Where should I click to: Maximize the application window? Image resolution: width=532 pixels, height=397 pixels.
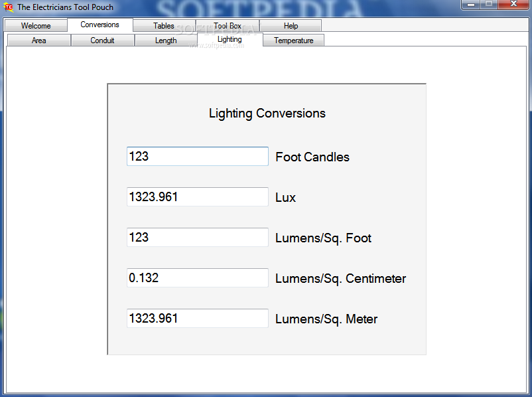click(x=489, y=5)
